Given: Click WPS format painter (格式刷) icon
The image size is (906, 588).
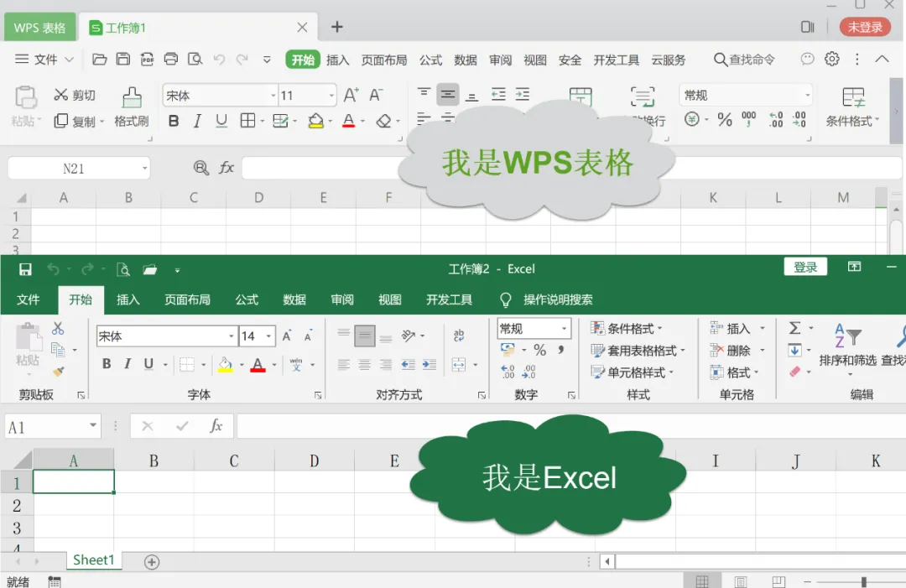Looking at the screenshot, I should click(132, 97).
